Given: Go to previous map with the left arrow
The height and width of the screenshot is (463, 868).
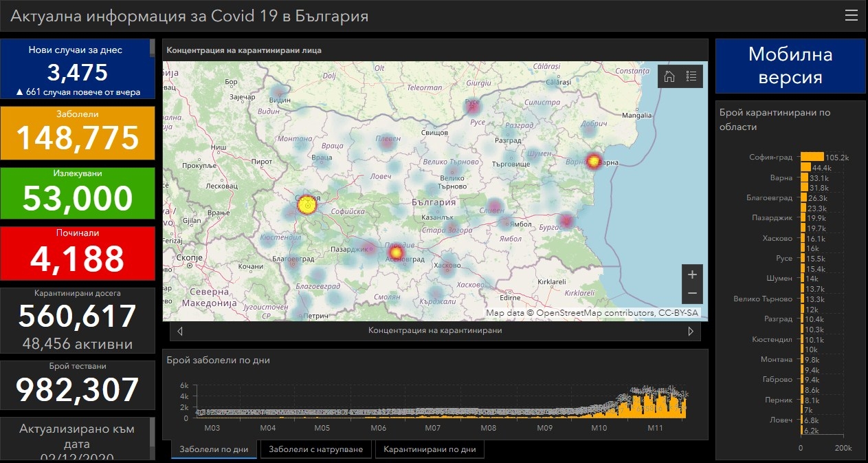Looking at the screenshot, I should [180, 331].
